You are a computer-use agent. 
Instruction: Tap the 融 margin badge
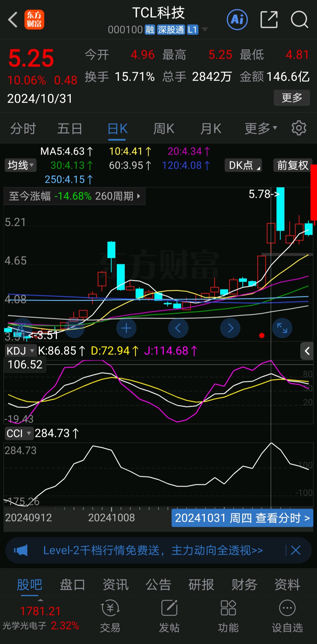[x=150, y=30]
